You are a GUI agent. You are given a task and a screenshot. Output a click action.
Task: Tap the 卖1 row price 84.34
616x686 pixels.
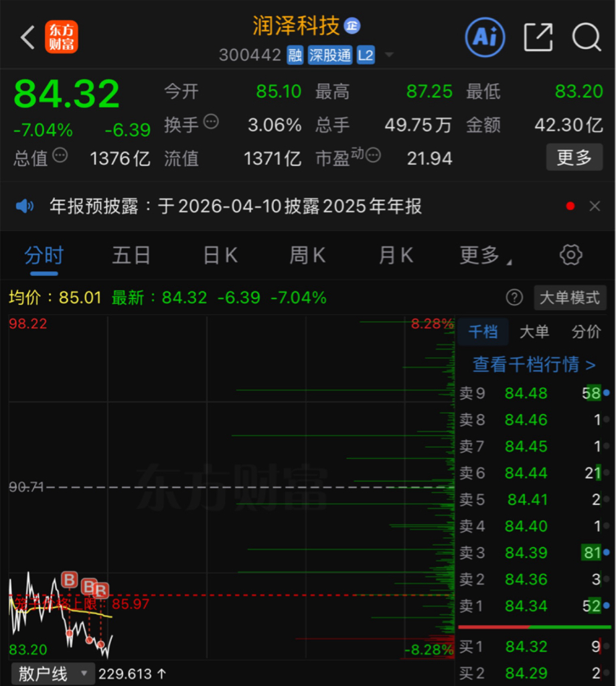click(x=526, y=606)
